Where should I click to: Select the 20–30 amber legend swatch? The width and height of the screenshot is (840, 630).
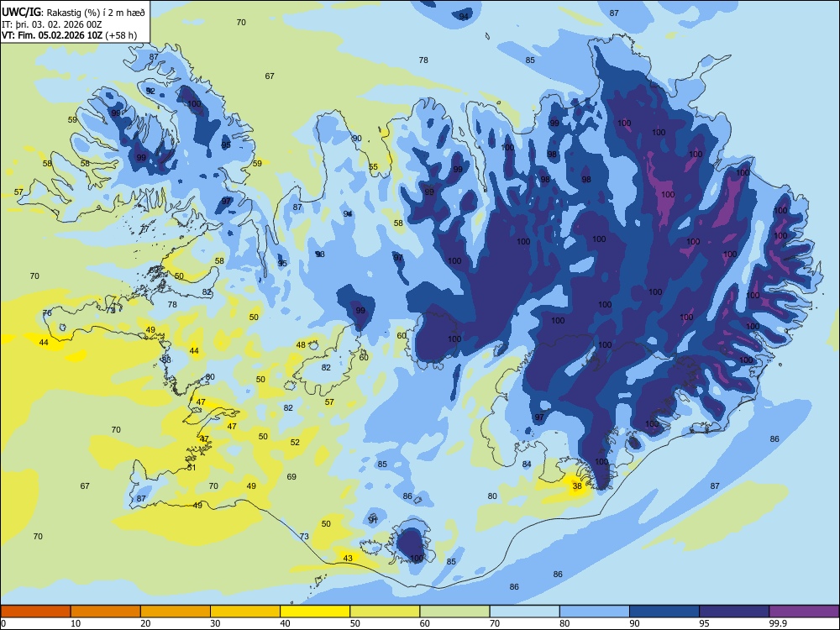point(176,612)
